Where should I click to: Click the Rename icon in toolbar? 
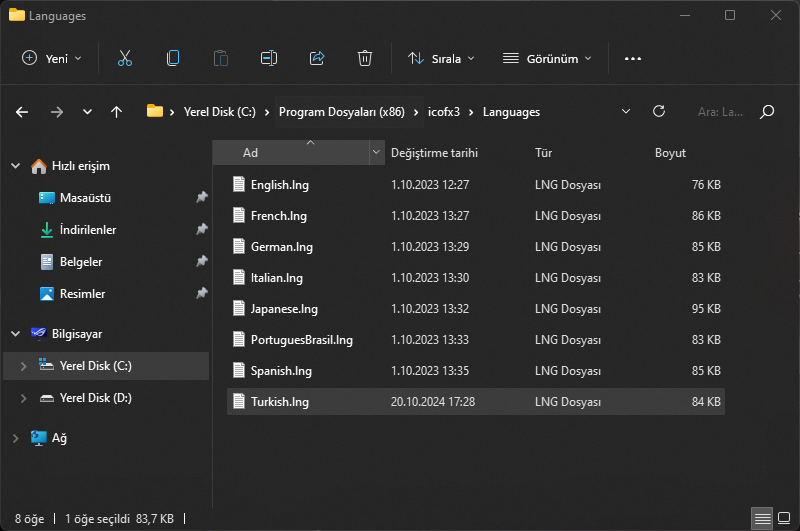[269, 58]
